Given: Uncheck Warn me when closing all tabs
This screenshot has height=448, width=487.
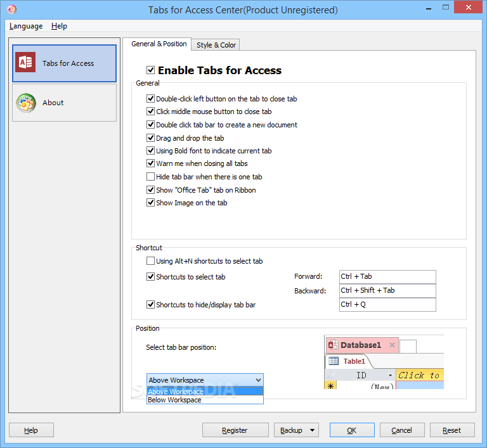Looking at the screenshot, I should pyautogui.click(x=151, y=163).
